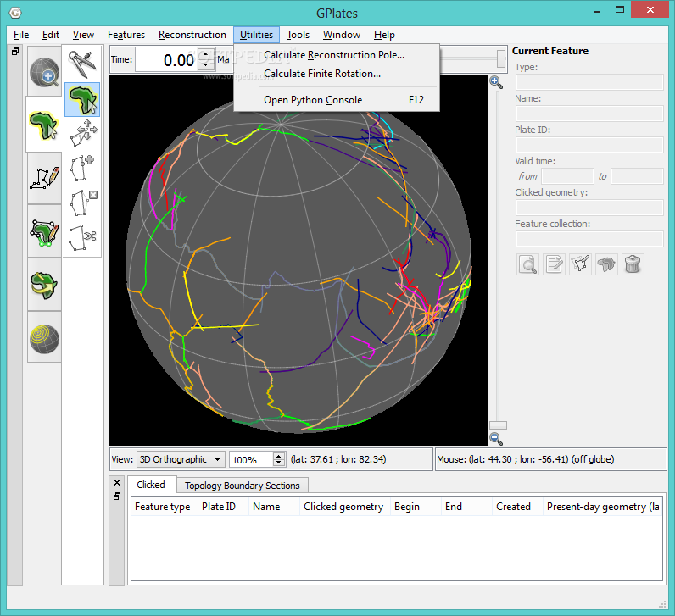Click the Copy Geometry to Digitise button
Viewport: 675px width, 616px height.
[580, 264]
